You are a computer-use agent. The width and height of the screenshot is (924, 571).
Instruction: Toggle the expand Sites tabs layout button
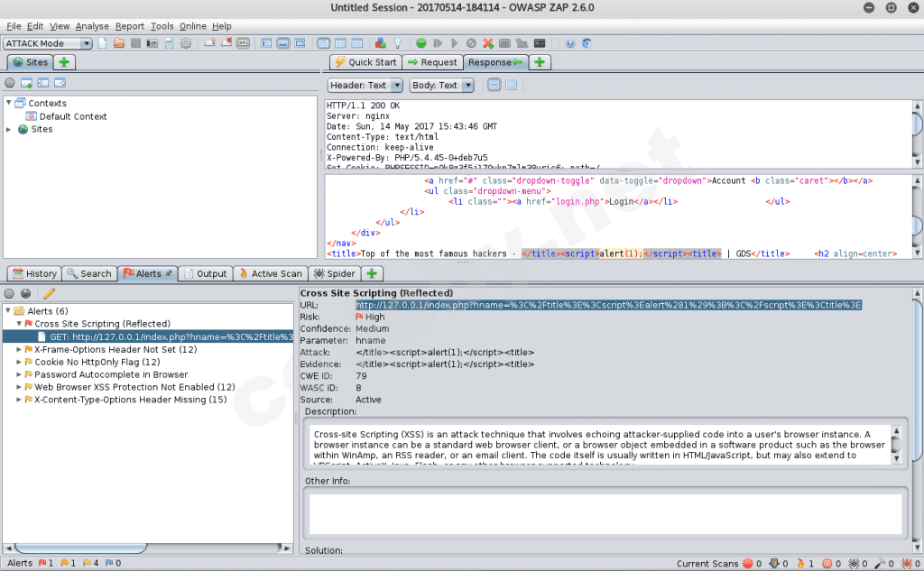[267, 43]
